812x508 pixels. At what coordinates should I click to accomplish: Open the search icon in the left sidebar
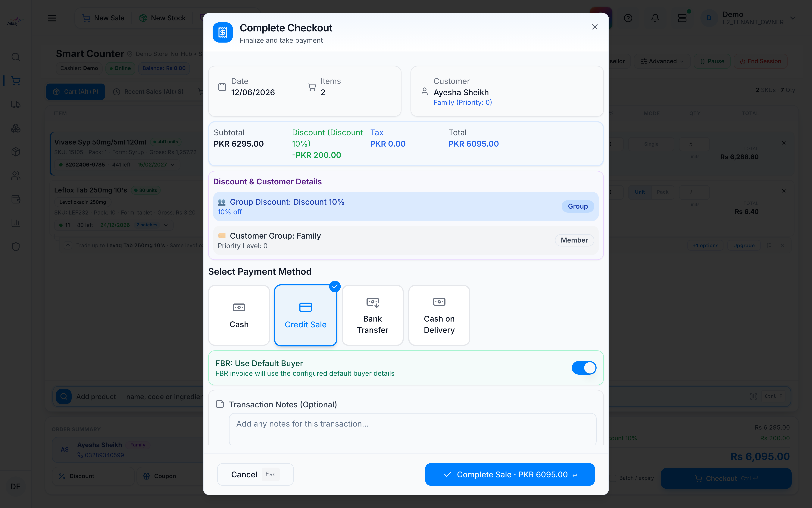[16, 57]
